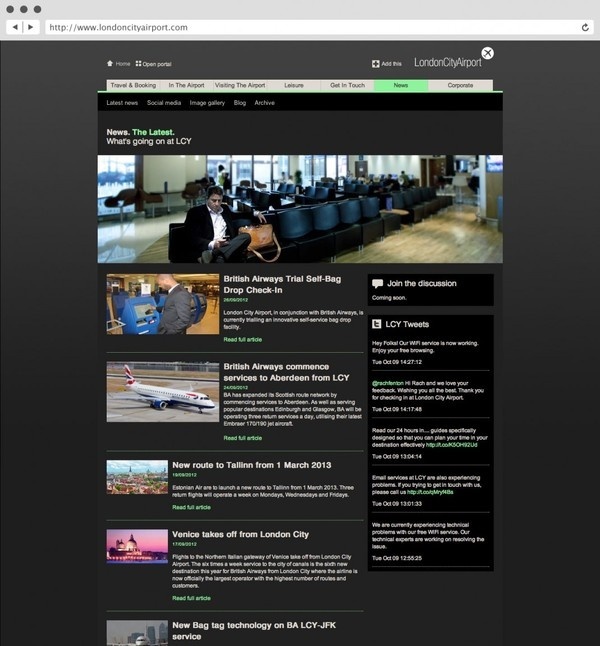Select Archive submenu item

click(x=265, y=103)
